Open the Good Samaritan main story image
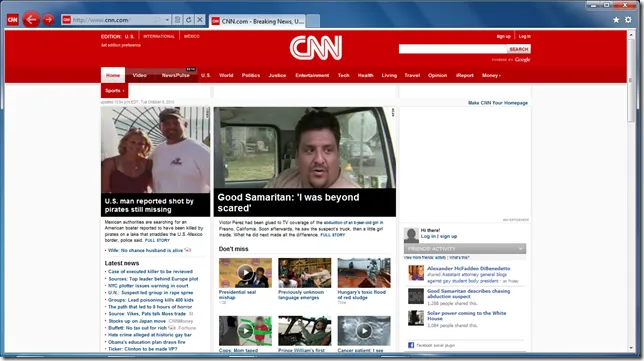The height and width of the screenshot is (361, 644). tap(305, 148)
